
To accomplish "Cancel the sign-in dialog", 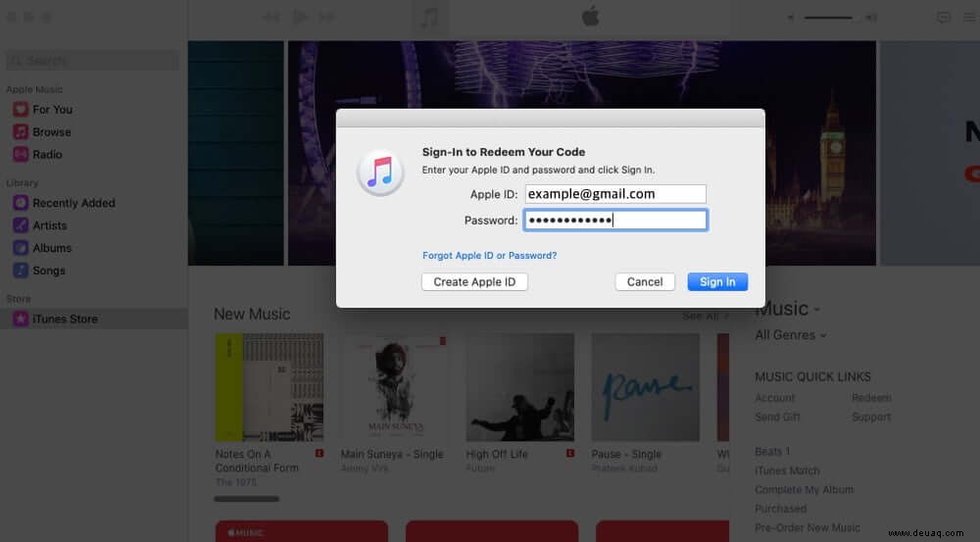I will [x=645, y=282].
